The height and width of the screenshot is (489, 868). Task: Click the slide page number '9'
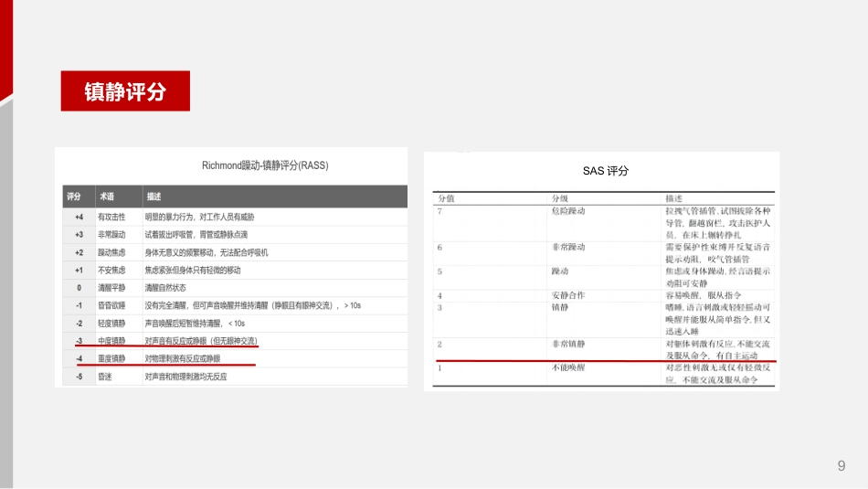[842, 466]
